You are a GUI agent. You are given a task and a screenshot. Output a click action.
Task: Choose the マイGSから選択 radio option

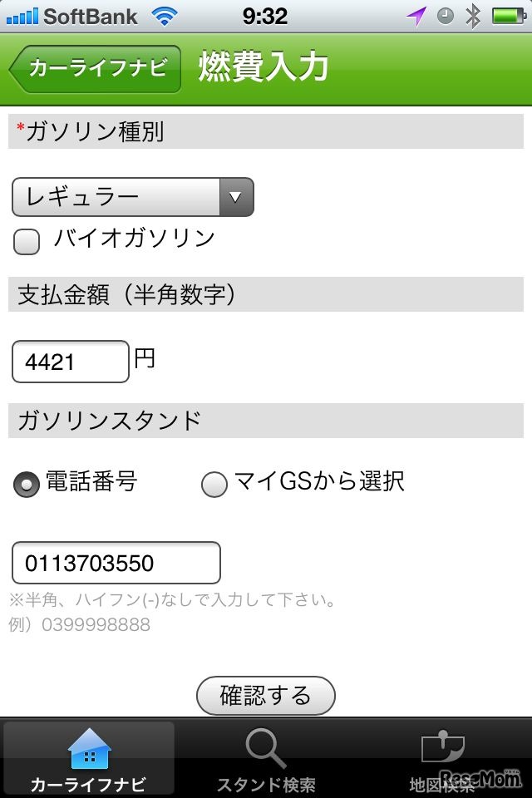coord(214,484)
